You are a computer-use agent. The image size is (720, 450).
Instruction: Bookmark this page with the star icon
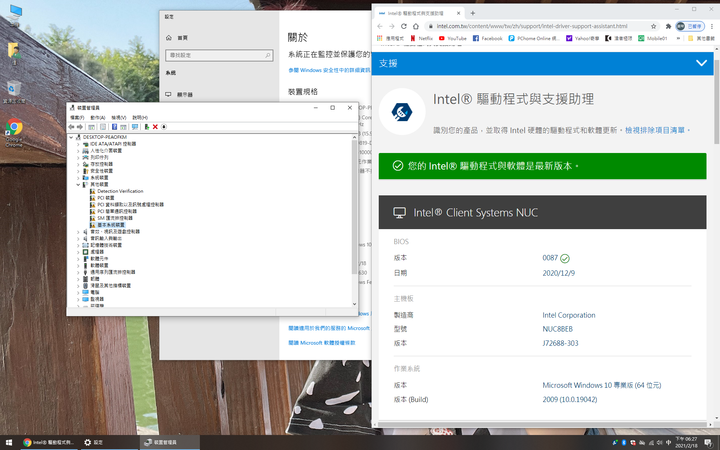tap(653, 26)
